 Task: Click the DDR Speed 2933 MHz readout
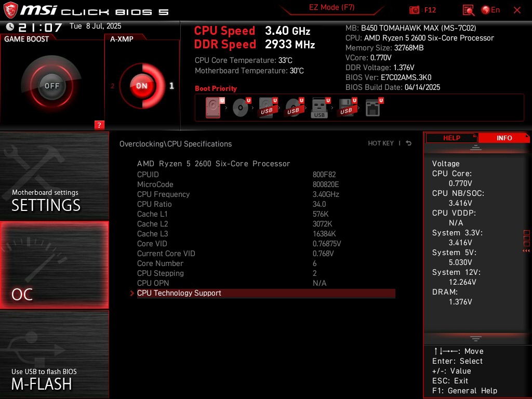tap(255, 45)
